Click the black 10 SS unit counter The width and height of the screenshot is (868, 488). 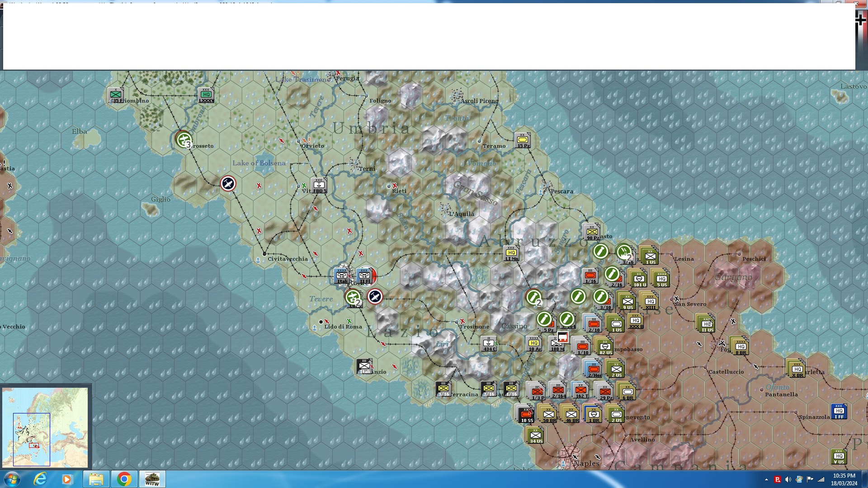click(x=526, y=414)
